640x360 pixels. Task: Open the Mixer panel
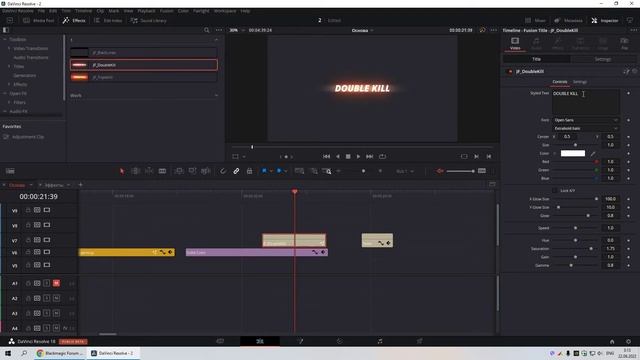[535, 20]
